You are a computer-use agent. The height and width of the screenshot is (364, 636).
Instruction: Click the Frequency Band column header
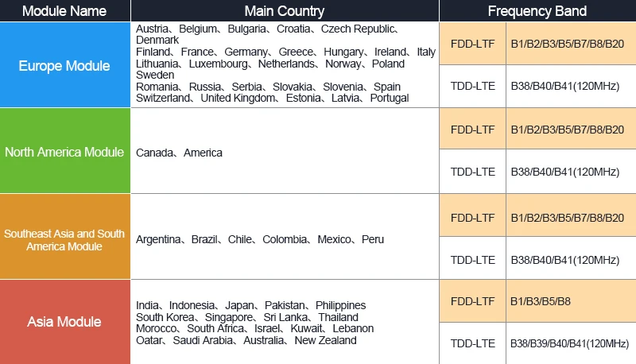tap(537, 10)
